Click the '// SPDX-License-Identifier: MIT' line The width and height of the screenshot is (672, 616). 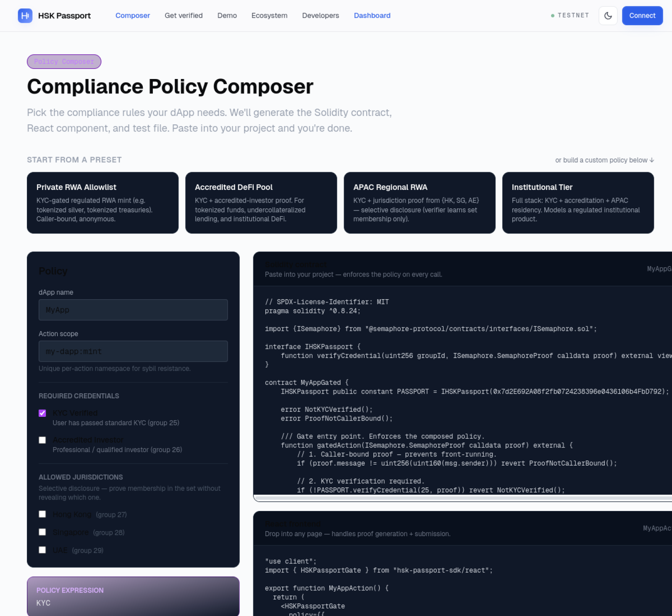pos(327,302)
